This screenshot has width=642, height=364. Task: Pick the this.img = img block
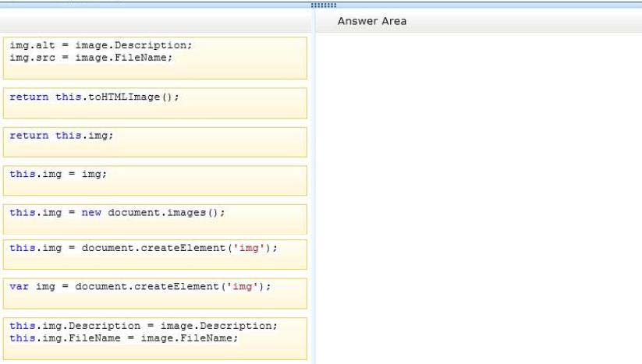pyautogui.click(x=154, y=180)
